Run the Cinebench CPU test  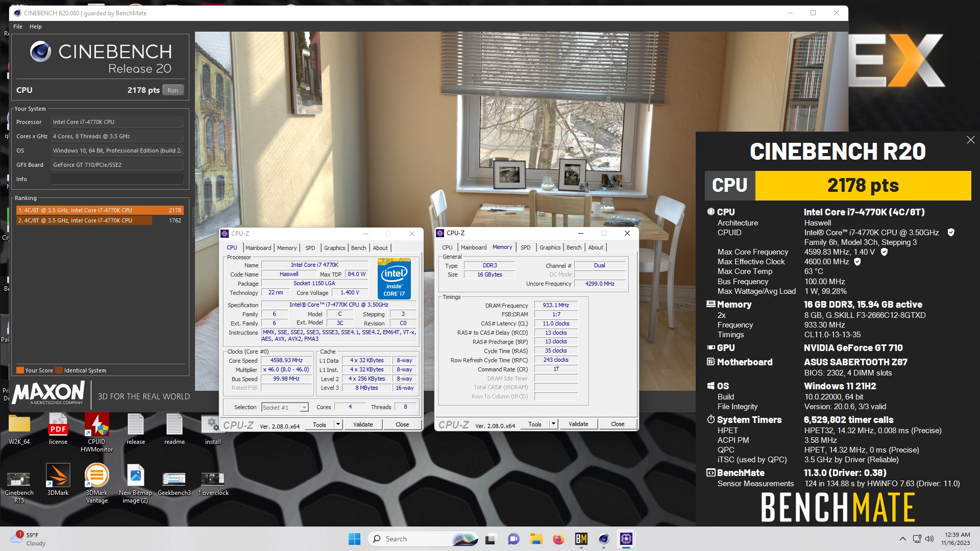click(x=173, y=90)
